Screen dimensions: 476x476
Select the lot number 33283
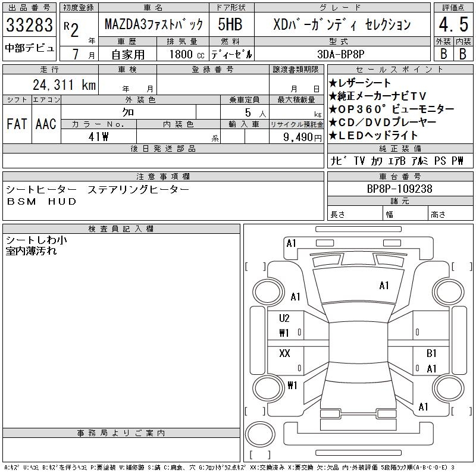click(x=29, y=24)
